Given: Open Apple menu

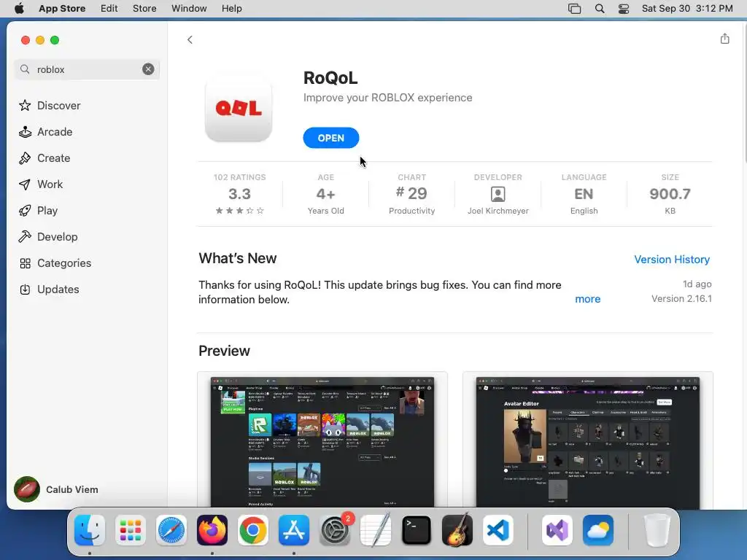Looking at the screenshot, I should tap(19, 9).
